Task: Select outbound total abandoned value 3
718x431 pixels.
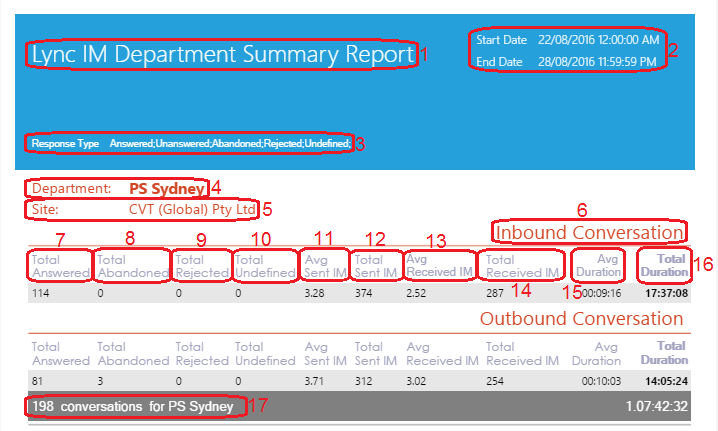Action: 100,381
